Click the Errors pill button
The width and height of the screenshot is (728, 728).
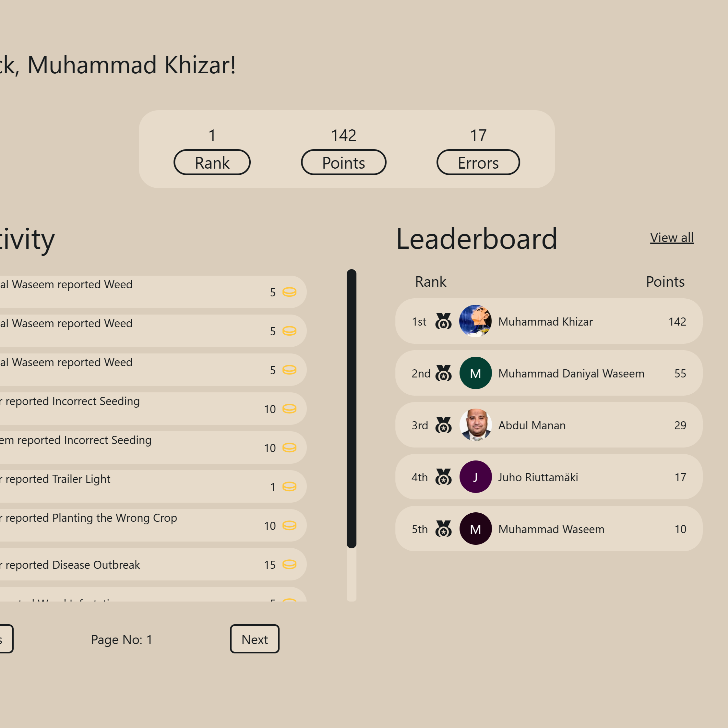[x=478, y=162]
